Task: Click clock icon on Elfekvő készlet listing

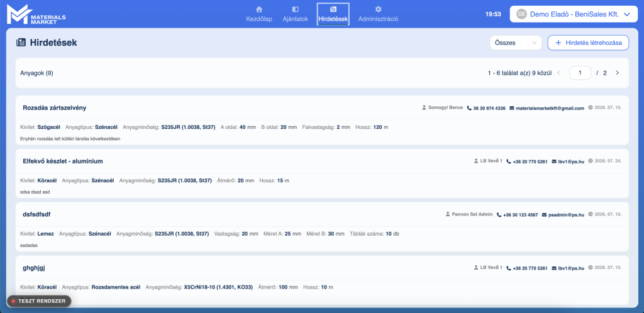Action: pos(591,162)
